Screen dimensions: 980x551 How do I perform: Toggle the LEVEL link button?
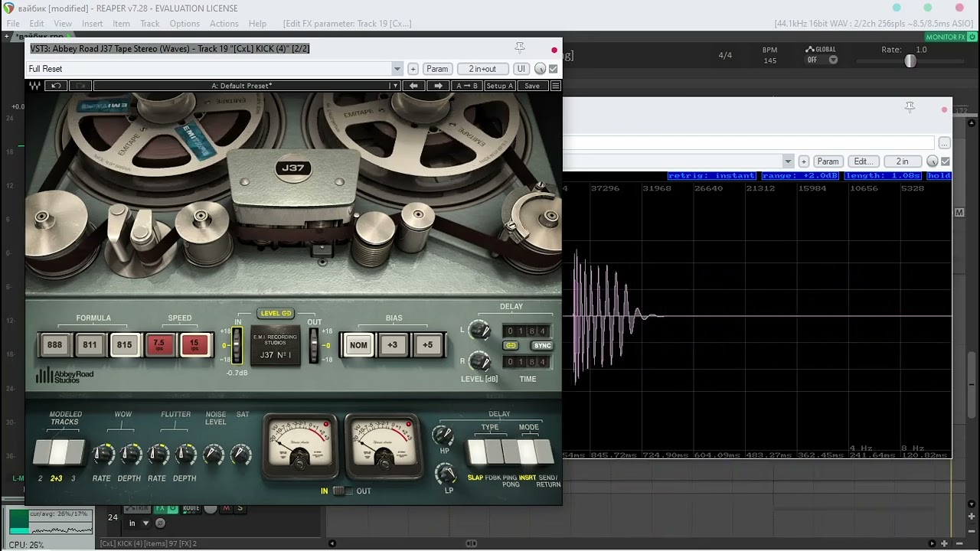[276, 313]
